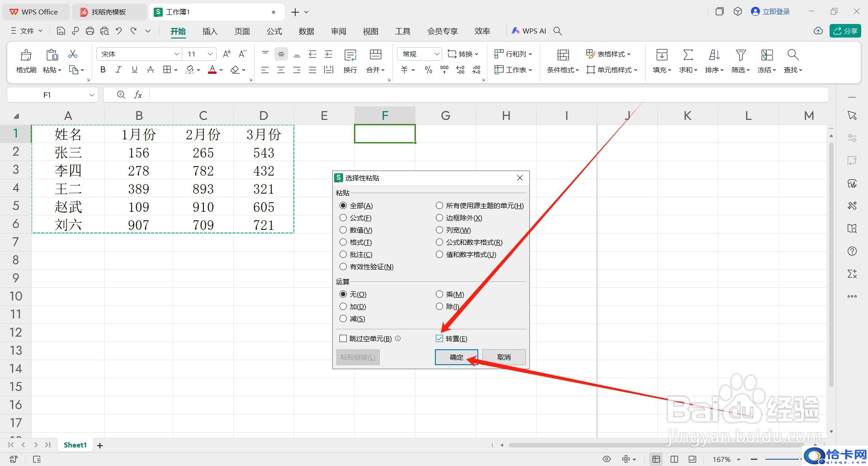Switch to the 插入 ribbon tab
This screenshot has width=868, height=466.
click(x=210, y=31)
